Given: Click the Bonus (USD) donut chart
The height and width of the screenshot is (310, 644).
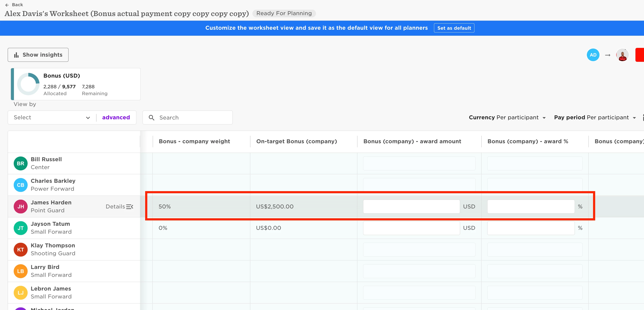Looking at the screenshot, I should coord(28,84).
